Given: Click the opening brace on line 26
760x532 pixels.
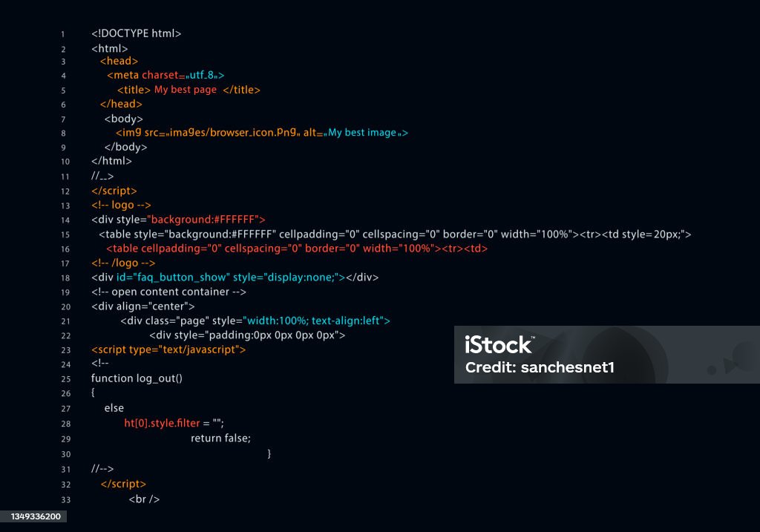Looking at the screenshot, I should 93,393.
